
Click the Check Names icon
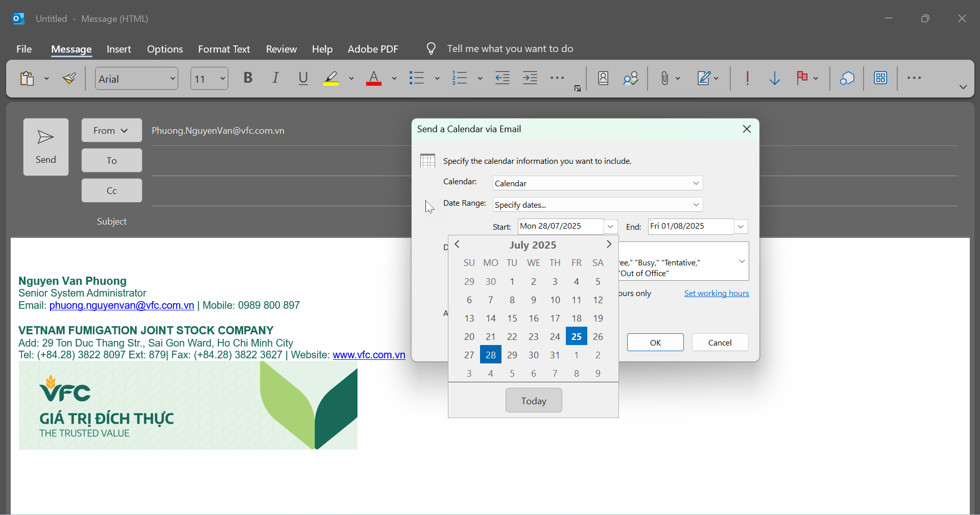631,79
